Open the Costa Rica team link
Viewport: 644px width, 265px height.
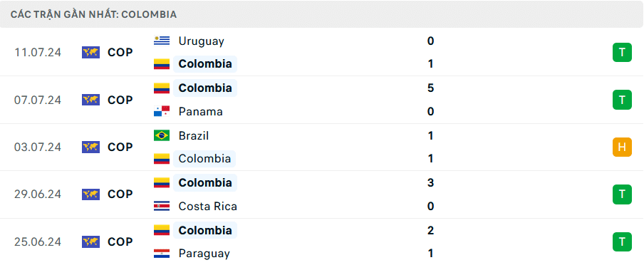pyautogui.click(x=208, y=207)
